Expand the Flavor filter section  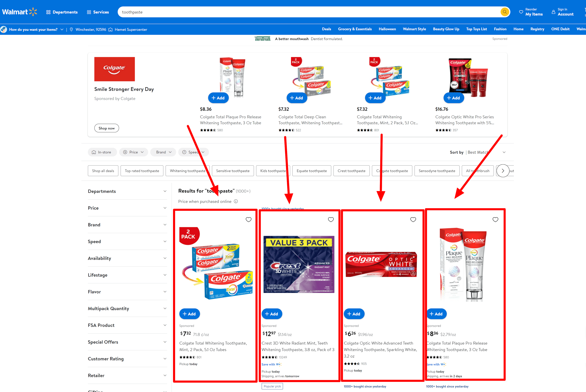coord(127,292)
